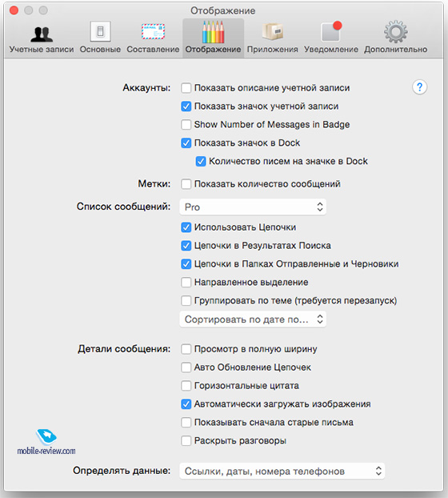Screen dimensions: 448x498
Task: Open the Список сообщений Pro dropdown
Action: [x=253, y=207]
